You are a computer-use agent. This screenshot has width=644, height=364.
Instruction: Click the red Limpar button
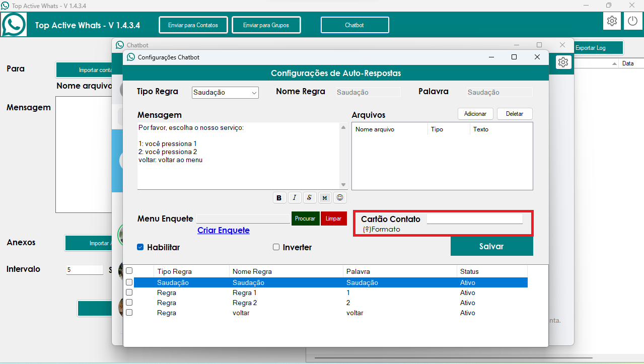pos(333,219)
